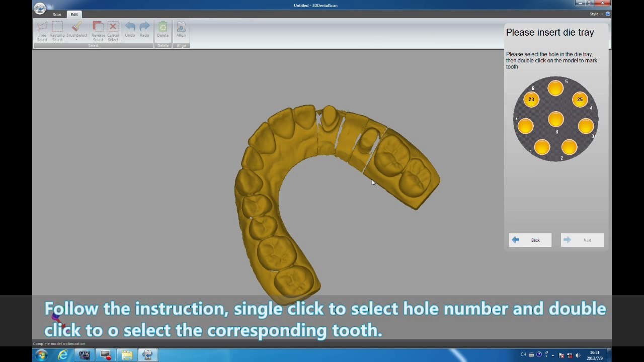The height and width of the screenshot is (362, 644).
Task: Open the round application menu button
Action: pos(40,8)
